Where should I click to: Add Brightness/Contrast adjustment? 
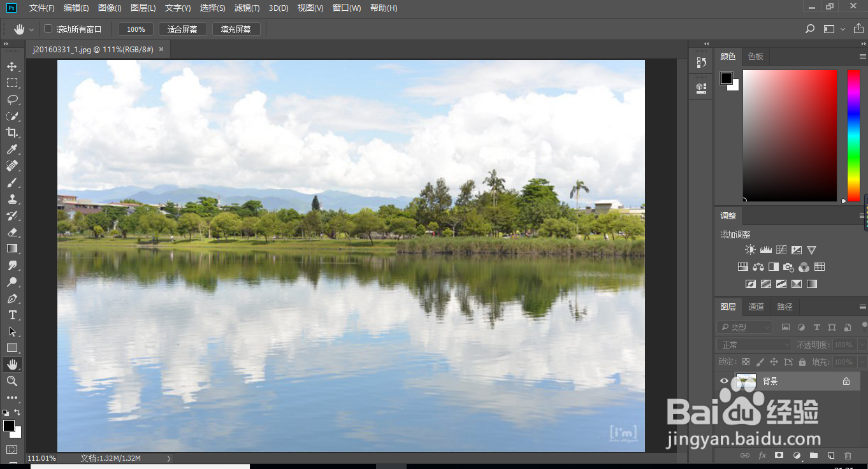750,250
